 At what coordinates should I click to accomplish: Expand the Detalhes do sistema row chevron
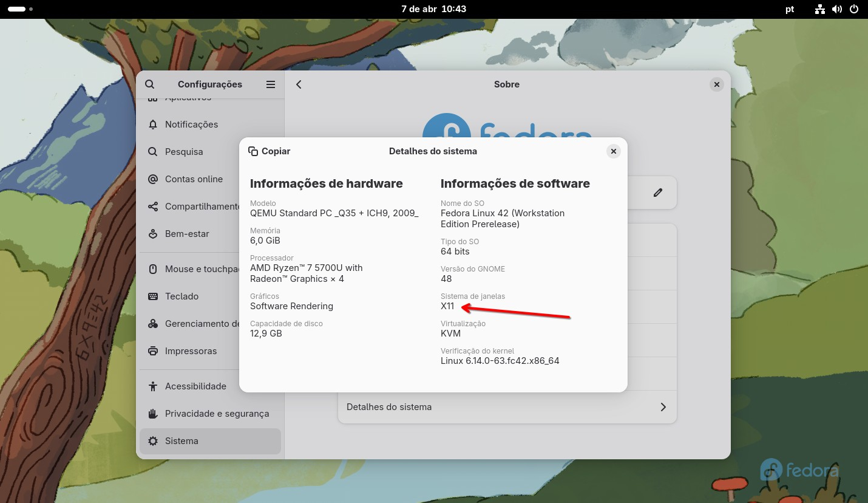663,407
